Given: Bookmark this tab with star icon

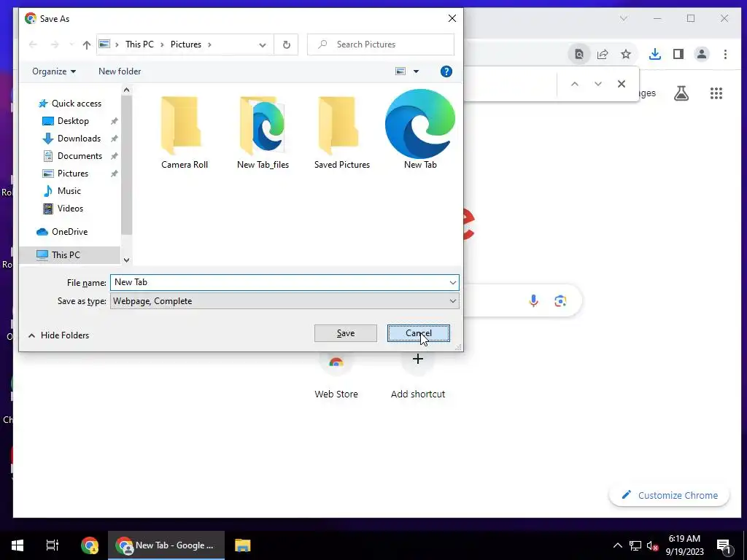Looking at the screenshot, I should point(625,54).
